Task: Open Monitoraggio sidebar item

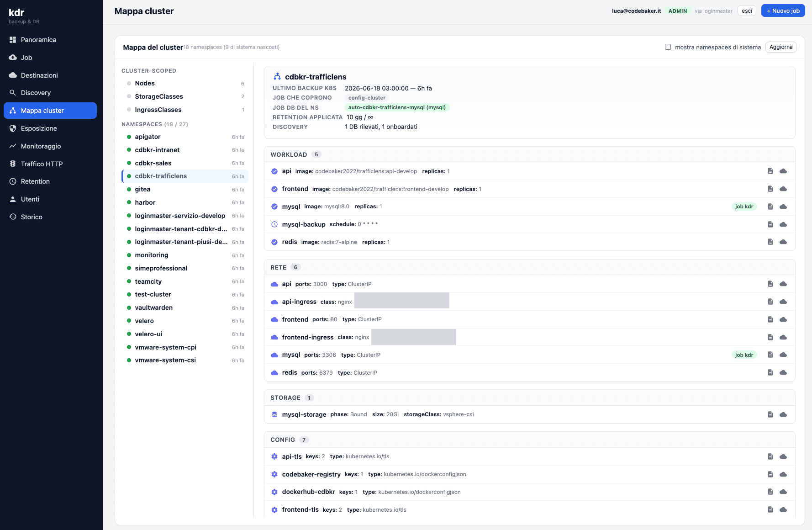Action: (50, 146)
